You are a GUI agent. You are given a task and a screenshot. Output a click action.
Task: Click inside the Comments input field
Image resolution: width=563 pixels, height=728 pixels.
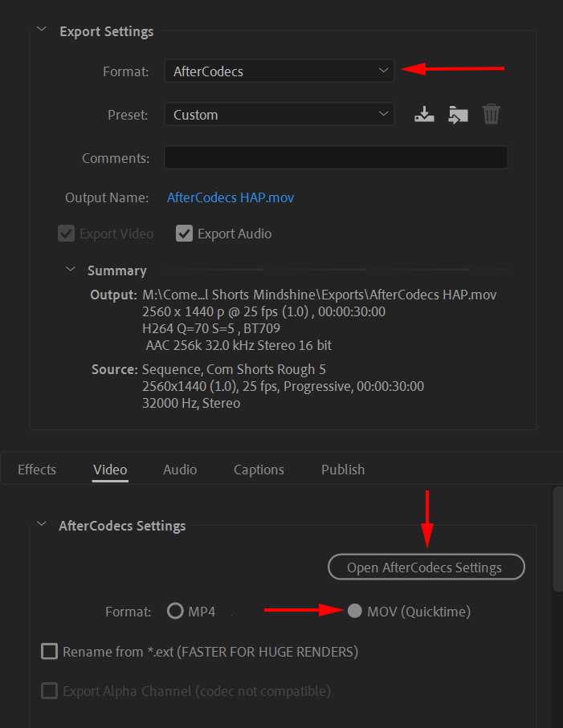(336, 157)
